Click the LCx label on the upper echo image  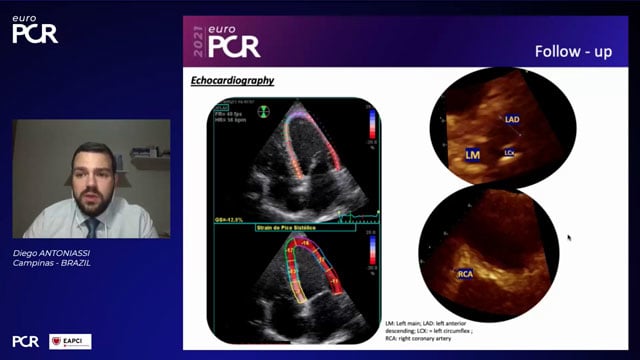click(509, 153)
